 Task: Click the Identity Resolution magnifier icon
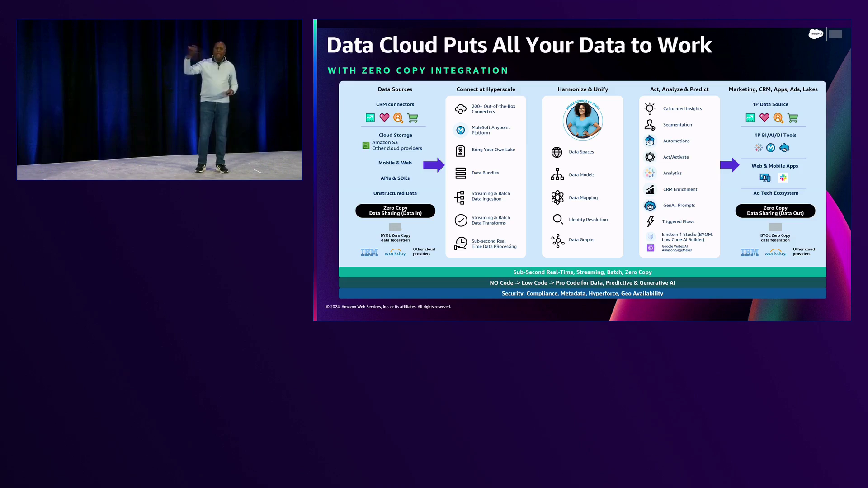(558, 220)
